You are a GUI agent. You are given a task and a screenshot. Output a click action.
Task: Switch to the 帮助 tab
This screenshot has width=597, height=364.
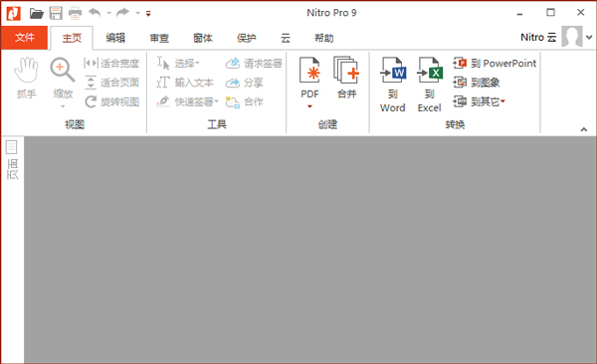pyautogui.click(x=324, y=38)
